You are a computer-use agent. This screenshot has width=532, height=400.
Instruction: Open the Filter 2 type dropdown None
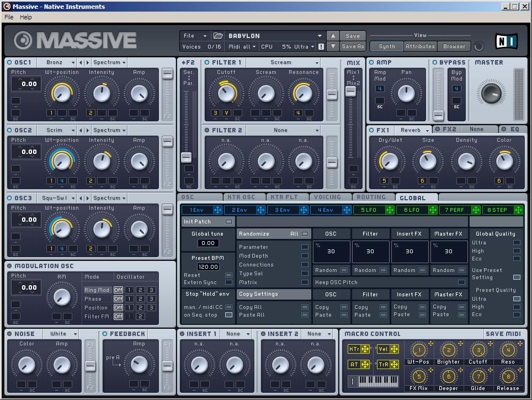[283, 130]
